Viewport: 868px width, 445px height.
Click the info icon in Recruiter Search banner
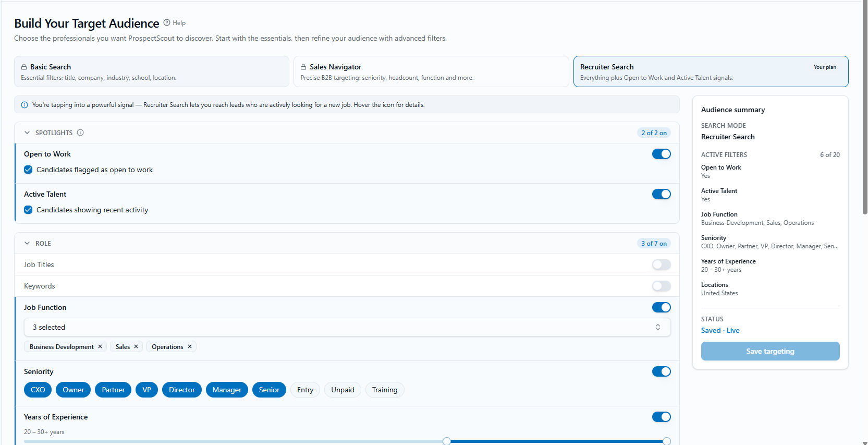(25, 105)
